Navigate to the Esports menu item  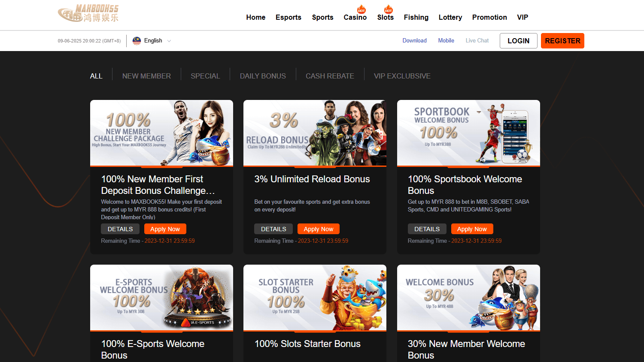[288, 17]
